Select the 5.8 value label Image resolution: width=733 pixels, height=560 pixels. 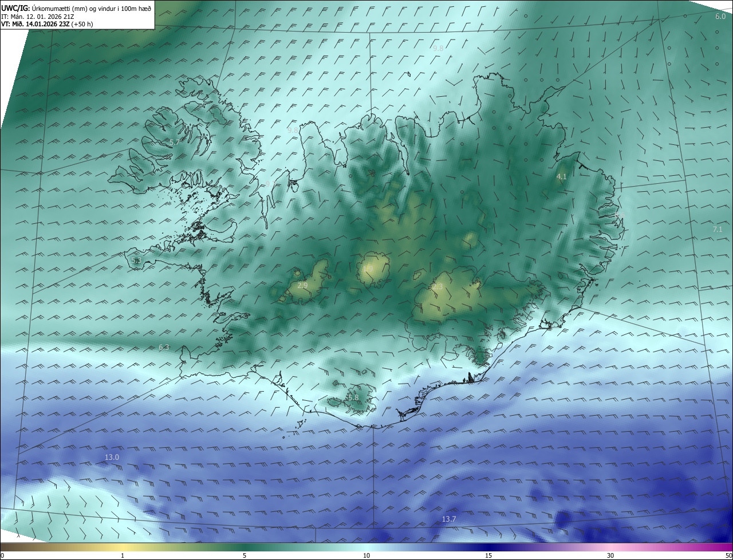[353, 397]
